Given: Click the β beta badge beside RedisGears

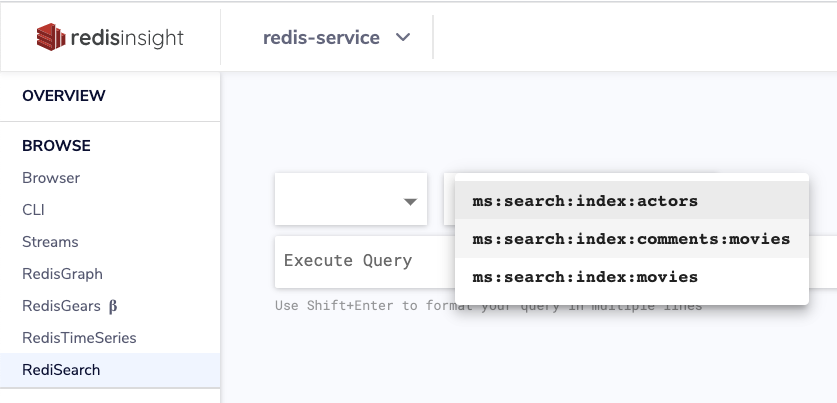Looking at the screenshot, I should (x=113, y=306).
